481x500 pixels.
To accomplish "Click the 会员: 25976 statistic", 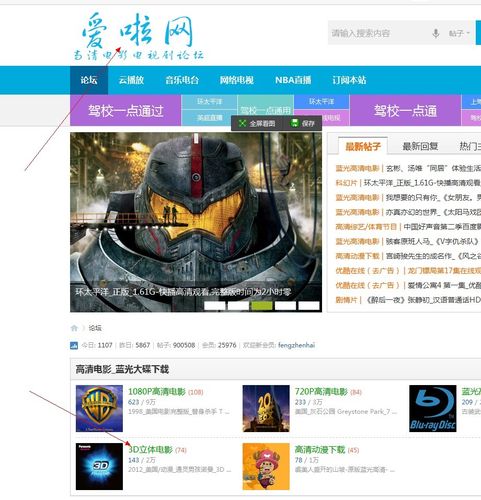I will [219, 345].
